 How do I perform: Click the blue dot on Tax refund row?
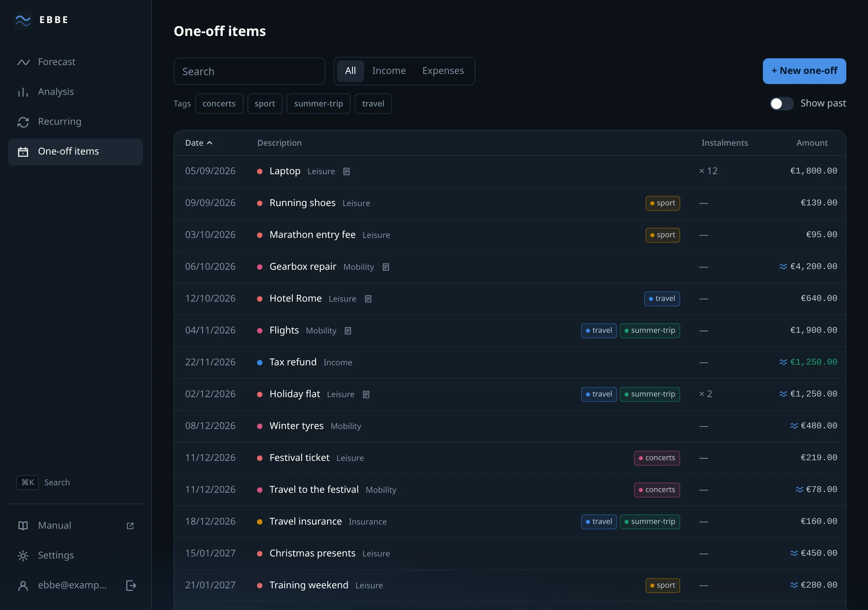tap(260, 363)
